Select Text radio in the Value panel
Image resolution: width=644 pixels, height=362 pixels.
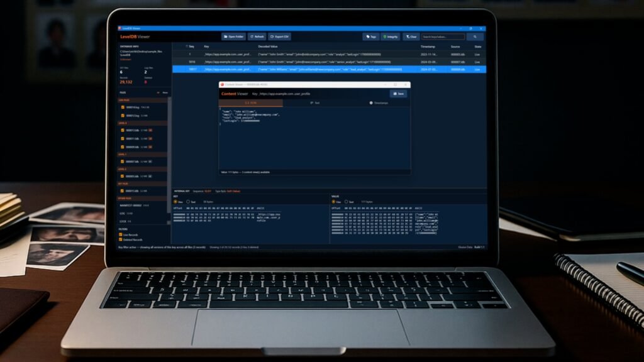pos(346,202)
